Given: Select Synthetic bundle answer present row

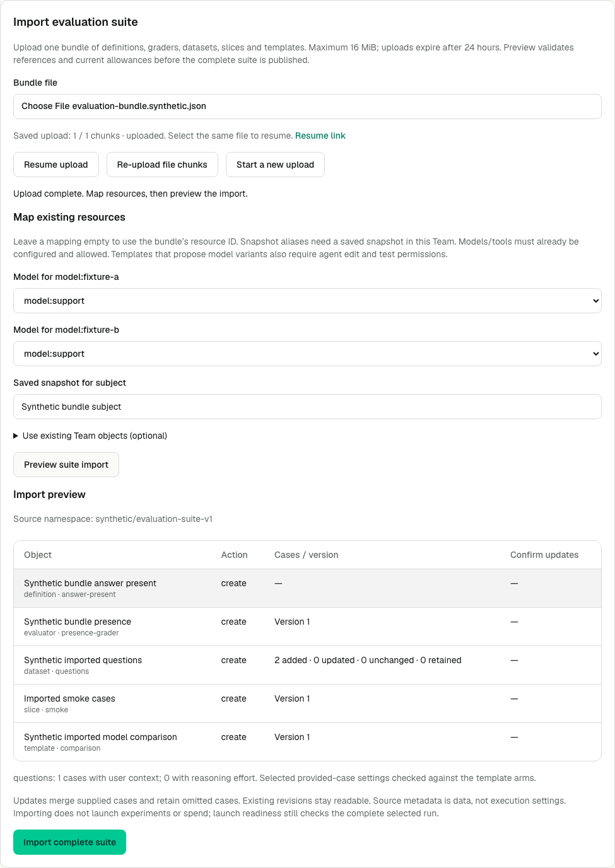Looking at the screenshot, I should pos(307,588).
